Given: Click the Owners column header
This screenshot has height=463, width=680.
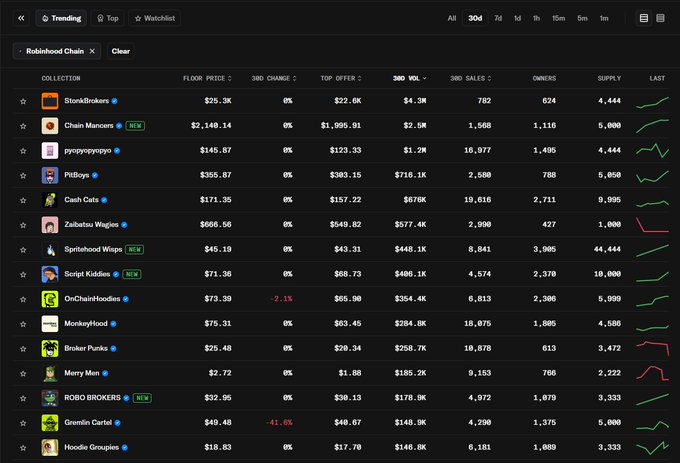Looking at the screenshot, I should click(x=544, y=78).
